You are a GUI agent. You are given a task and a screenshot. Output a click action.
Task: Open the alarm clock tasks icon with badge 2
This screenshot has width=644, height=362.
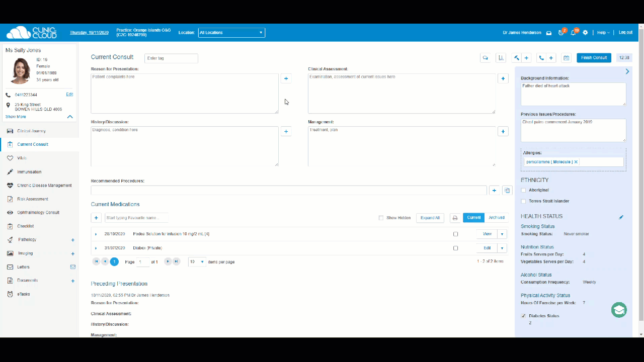[561, 33]
